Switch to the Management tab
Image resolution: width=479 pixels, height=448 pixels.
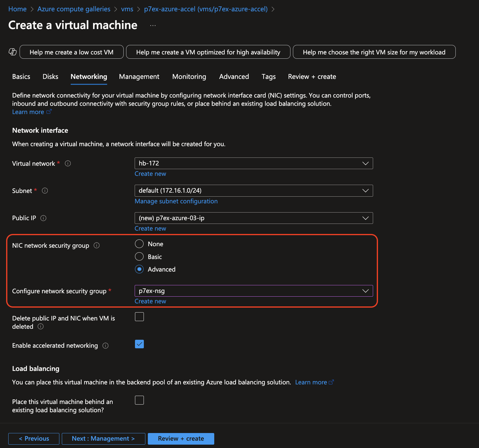point(139,76)
